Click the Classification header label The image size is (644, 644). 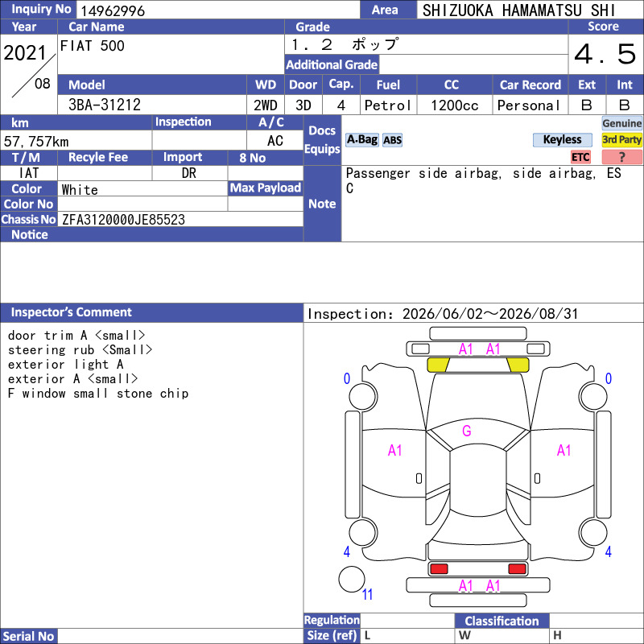502,621
